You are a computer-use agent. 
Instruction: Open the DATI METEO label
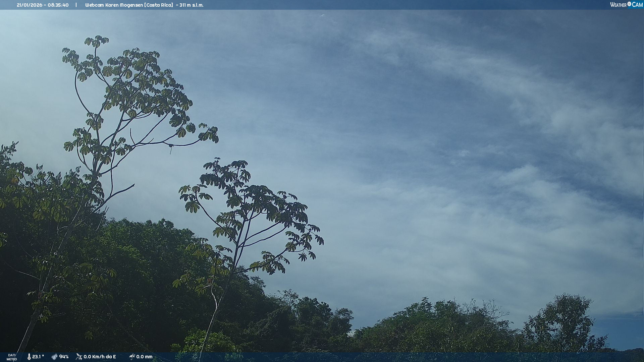[x=11, y=357]
